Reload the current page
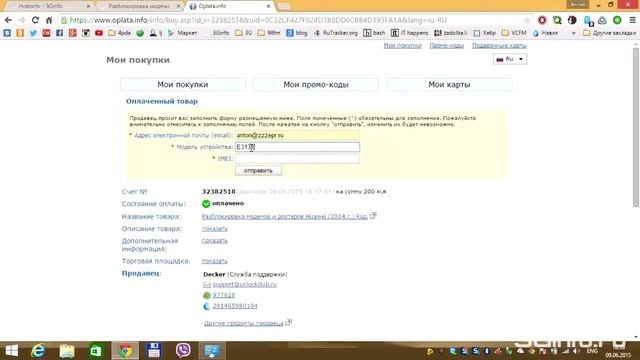Screen dimensions: 640x360 point(35,20)
